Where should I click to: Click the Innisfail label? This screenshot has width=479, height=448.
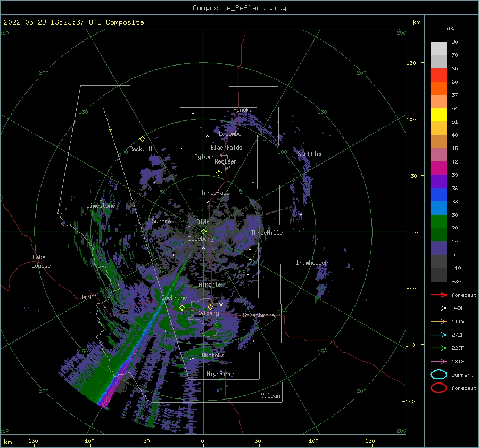[215, 193]
